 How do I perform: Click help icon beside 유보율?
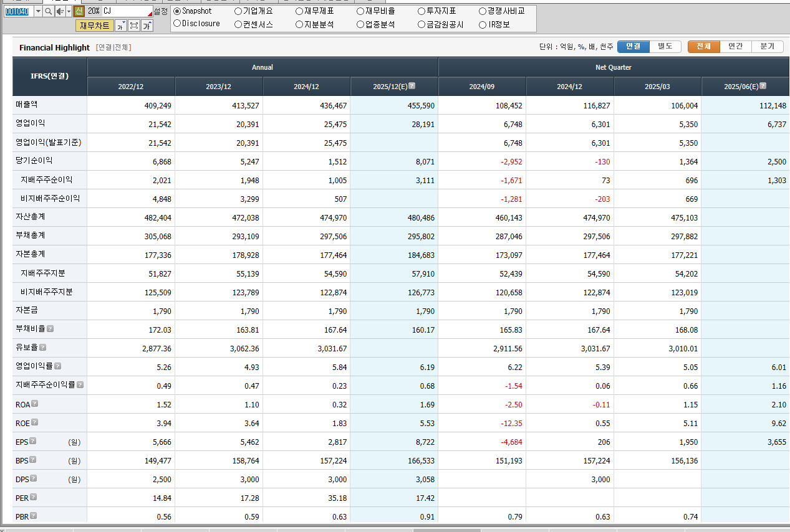[x=42, y=348]
